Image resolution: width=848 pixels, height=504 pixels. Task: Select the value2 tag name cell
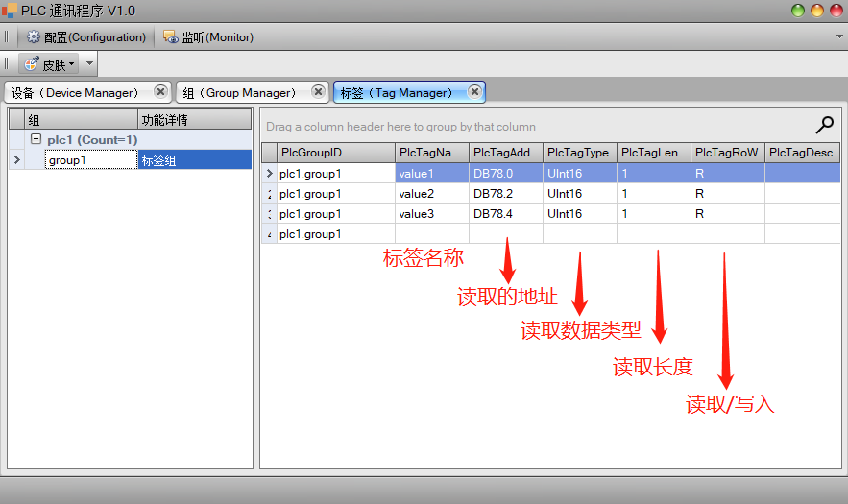[x=432, y=194]
